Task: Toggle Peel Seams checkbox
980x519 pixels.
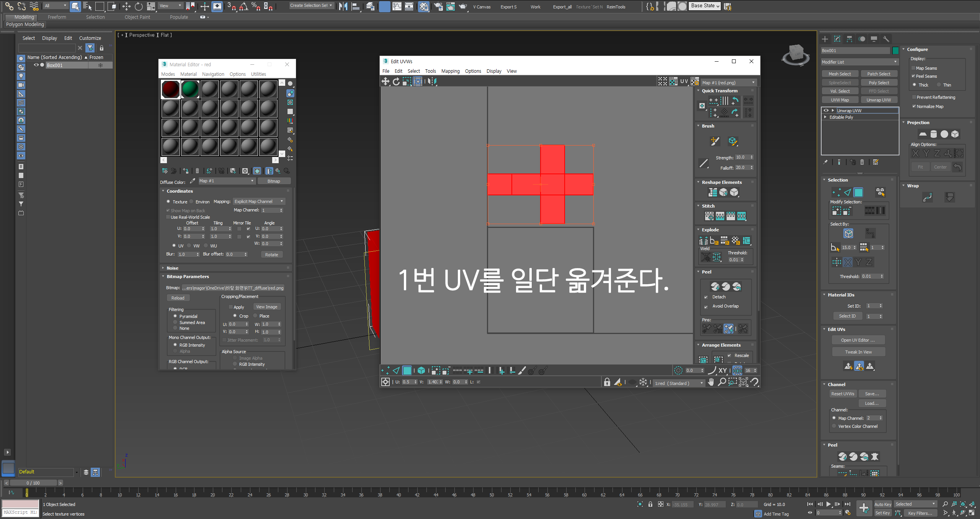Action: coord(913,76)
